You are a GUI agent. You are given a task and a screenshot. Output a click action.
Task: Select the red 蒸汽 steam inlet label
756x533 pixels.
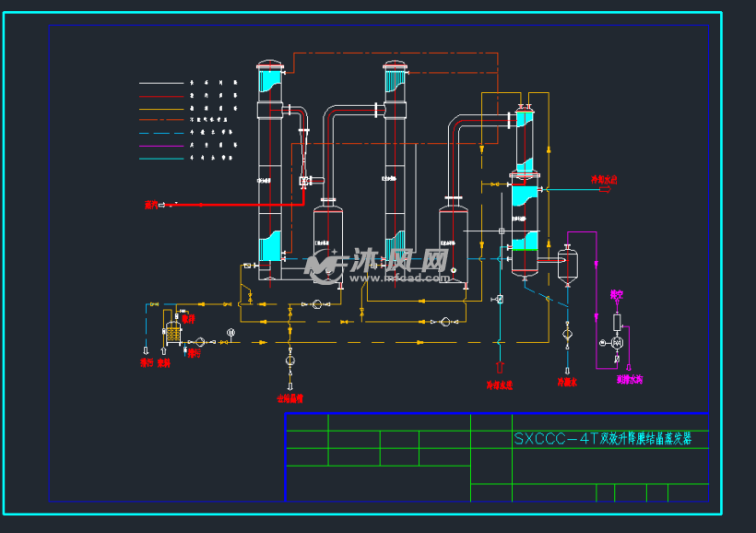[150, 204]
